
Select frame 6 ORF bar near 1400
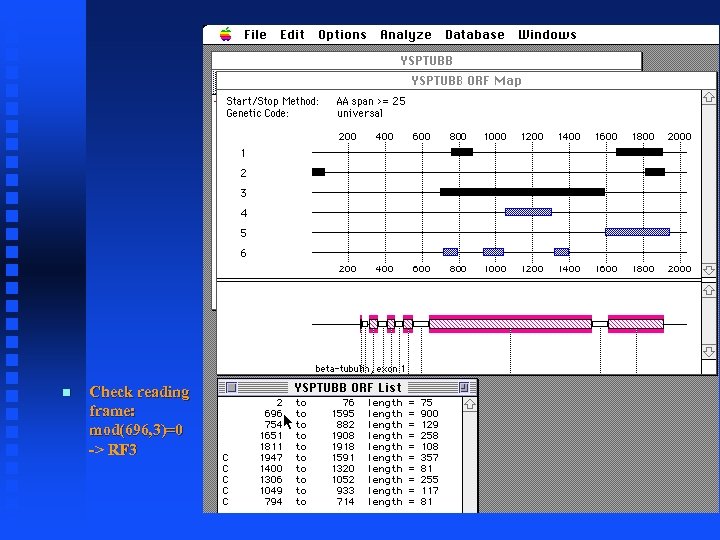pos(562,252)
